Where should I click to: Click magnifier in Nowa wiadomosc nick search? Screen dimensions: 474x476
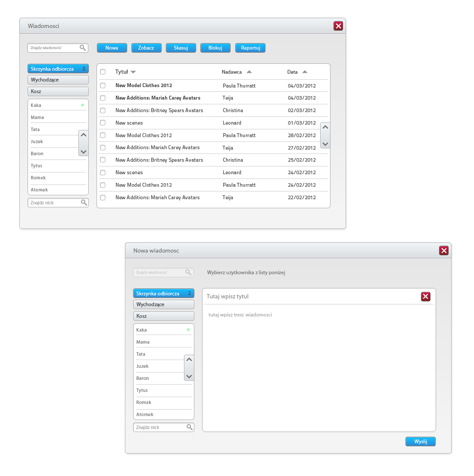pyautogui.click(x=190, y=427)
